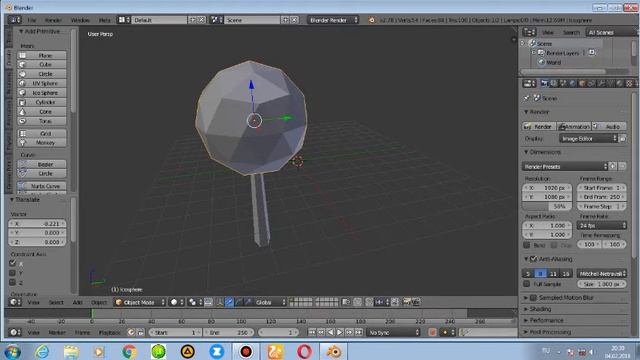
Task: Click the Nurbs Curve icon
Action: coord(22,186)
